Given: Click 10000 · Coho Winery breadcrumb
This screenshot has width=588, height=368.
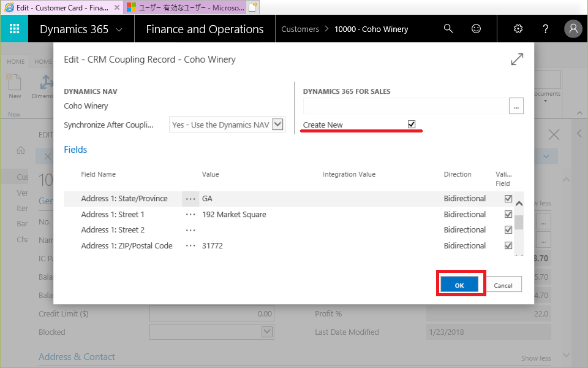Looking at the screenshot, I should [371, 29].
